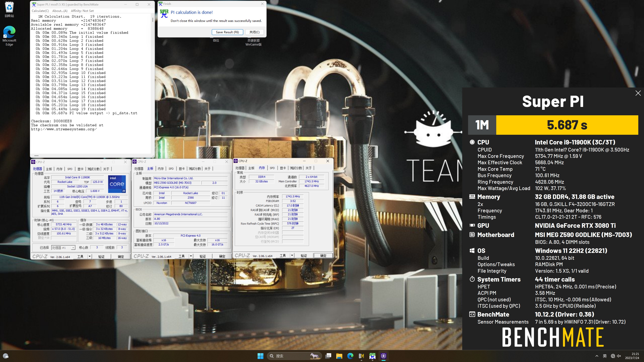Open the muted volume tray icon
This screenshot has height=362, width=644.
point(619,356)
